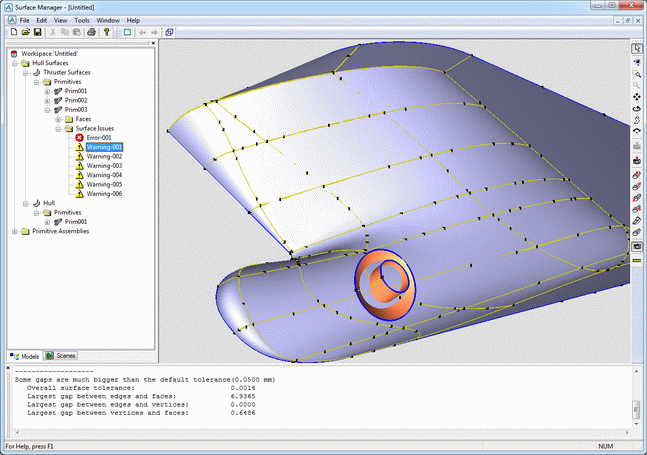Click the Open file toolbar icon
647x455 pixels.
pos(25,32)
